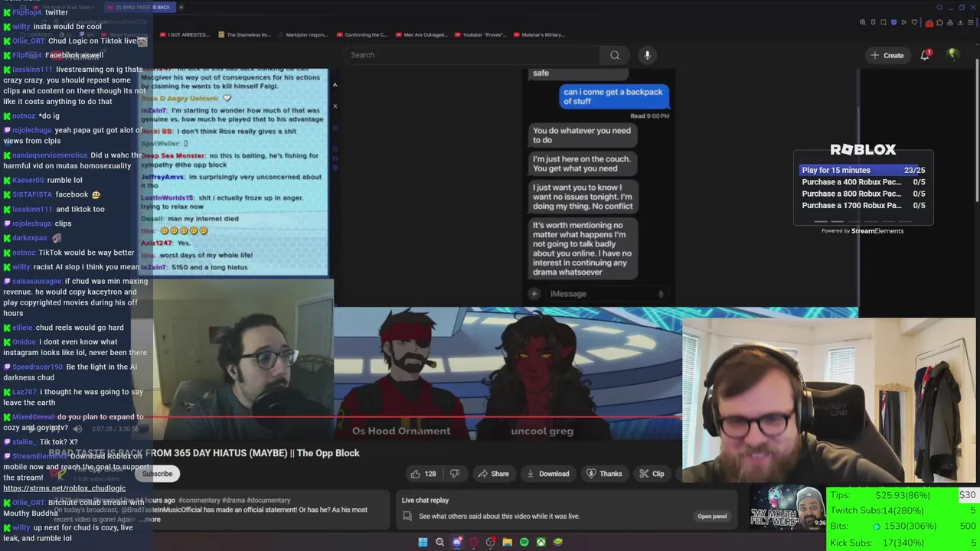
Task: Open 'The Shameless Im...' bookmark
Action: click(x=244, y=34)
